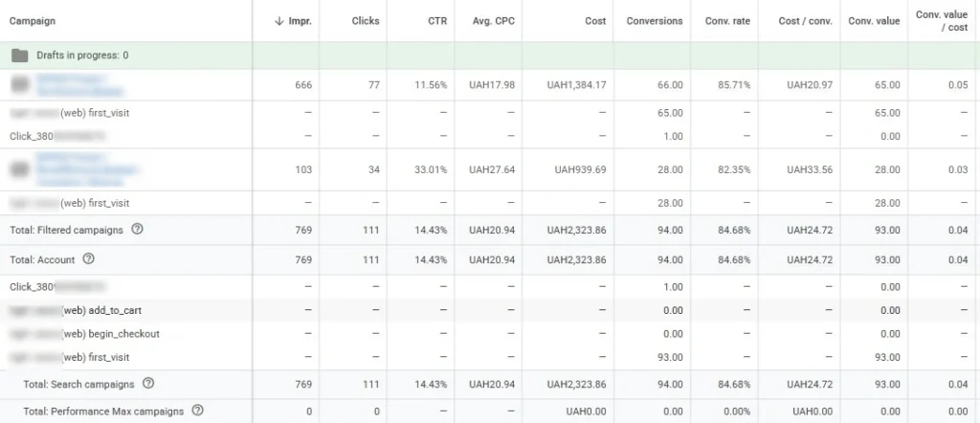The width and height of the screenshot is (980, 423).
Task: Click help icon beside Total: Filtered campaigns
Action: tap(137, 230)
